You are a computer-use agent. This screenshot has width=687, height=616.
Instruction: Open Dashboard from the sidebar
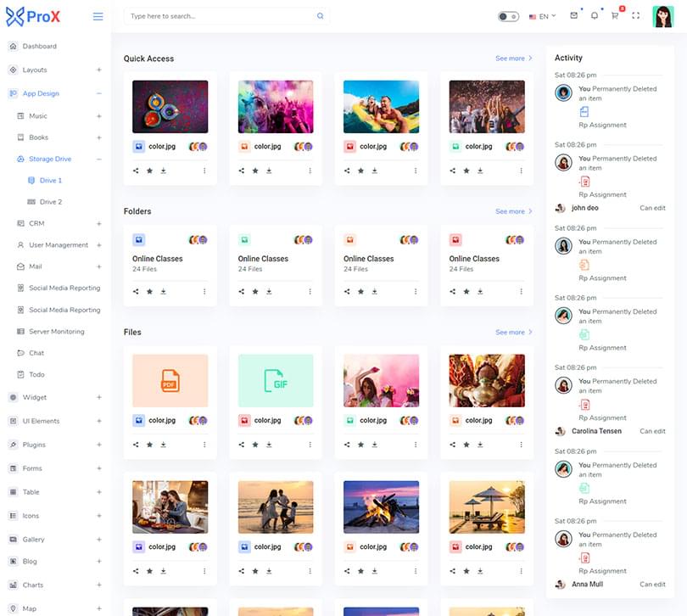pos(39,46)
